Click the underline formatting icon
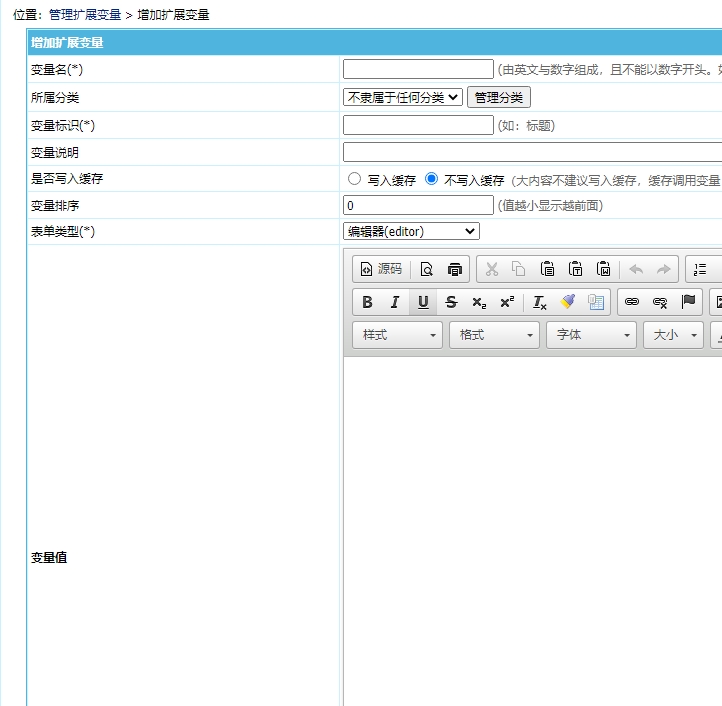Viewport: 722px width, 706px height. [423, 302]
